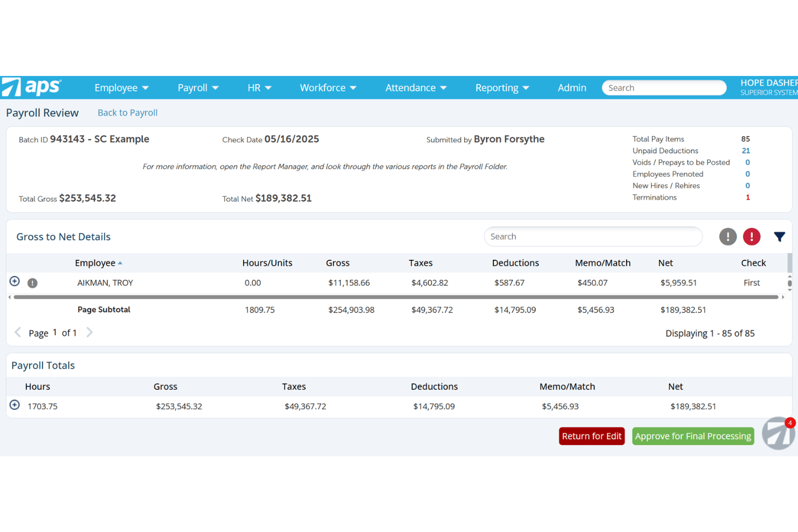Open the Attendance dropdown menu
This screenshot has height=532, width=798.
(x=416, y=88)
